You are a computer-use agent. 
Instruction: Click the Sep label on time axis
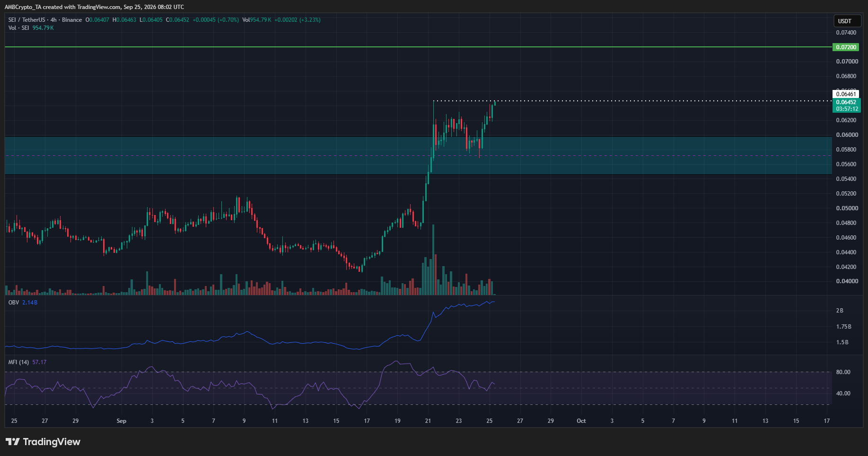(122, 421)
